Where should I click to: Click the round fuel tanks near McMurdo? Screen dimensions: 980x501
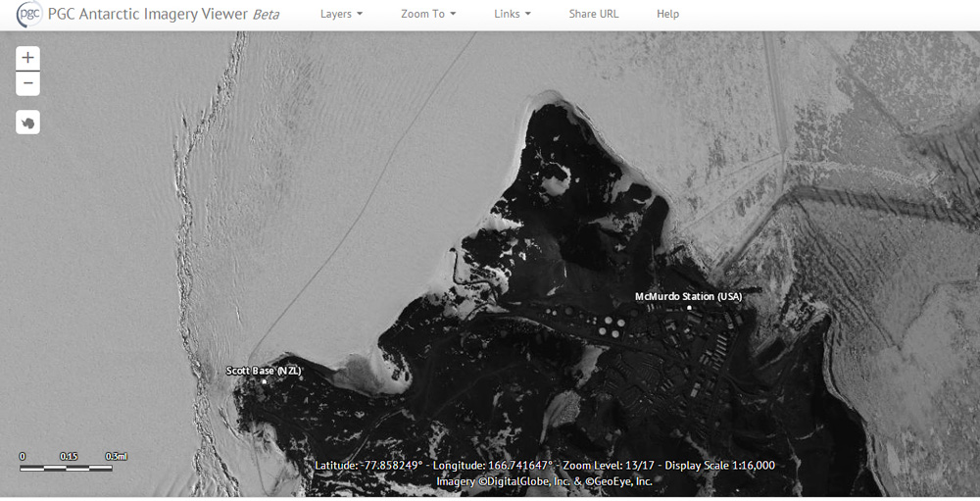611,325
